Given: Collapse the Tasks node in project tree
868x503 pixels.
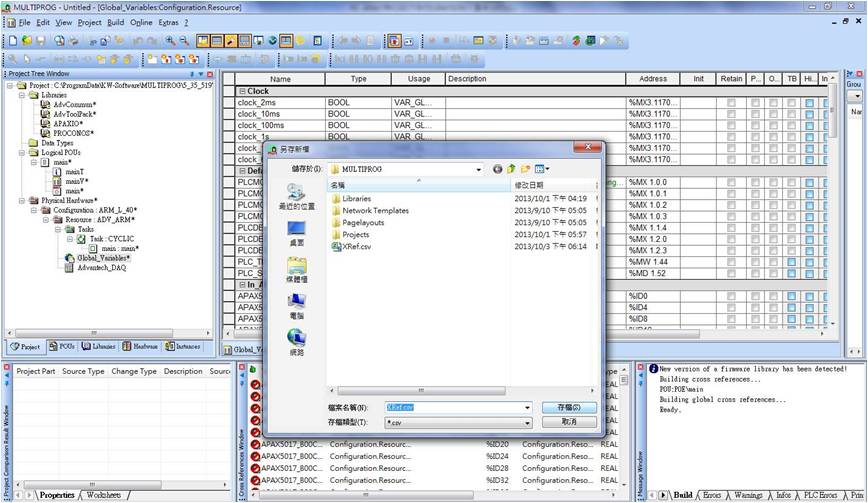Looking at the screenshot, I should click(x=58, y=230).
